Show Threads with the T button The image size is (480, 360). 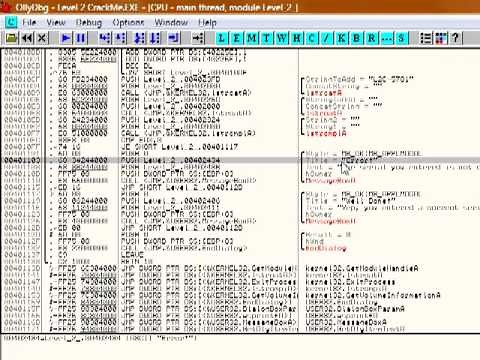tap(266, 38)
